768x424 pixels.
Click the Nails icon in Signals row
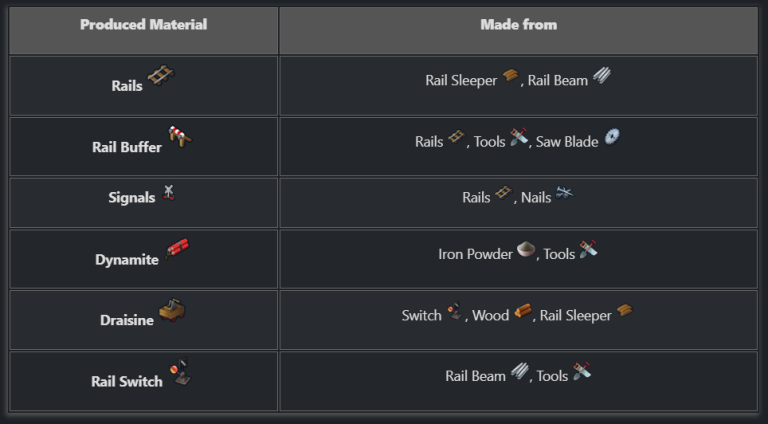tap(564, 192)
